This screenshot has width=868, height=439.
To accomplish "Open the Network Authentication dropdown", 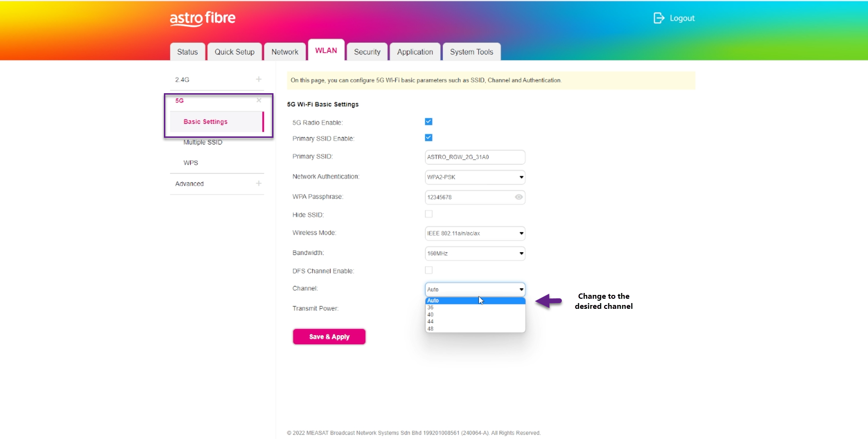I will pos(475,177).
